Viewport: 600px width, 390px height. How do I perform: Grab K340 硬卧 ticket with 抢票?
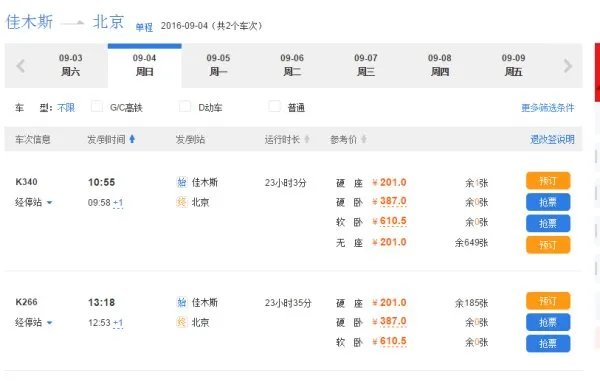[548, 202]
